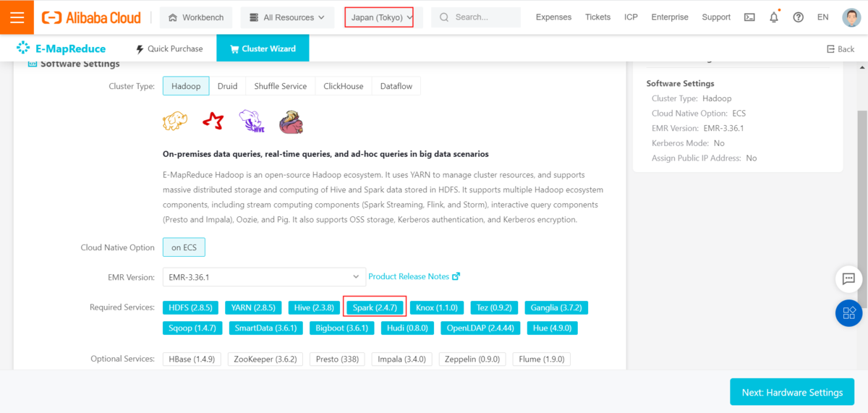
Task: Click the Spark (2.4.7) required service
Action: [375, 307]
